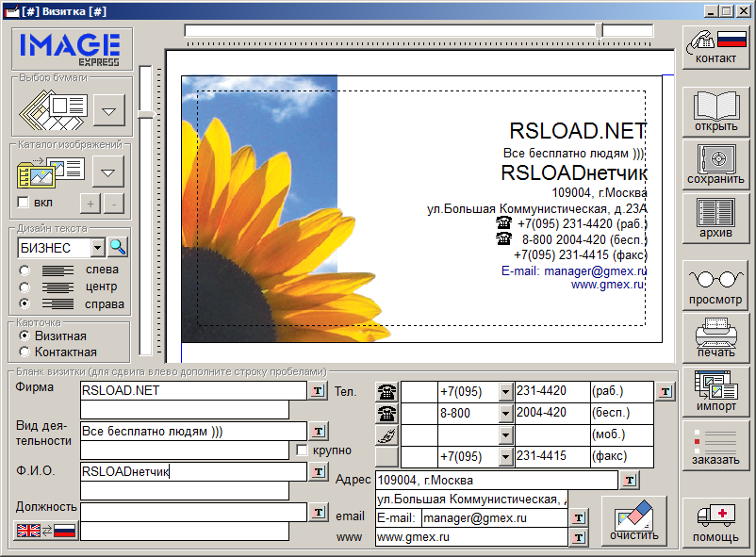Open the 8-800 code dropdown

[x=505, y=414]
